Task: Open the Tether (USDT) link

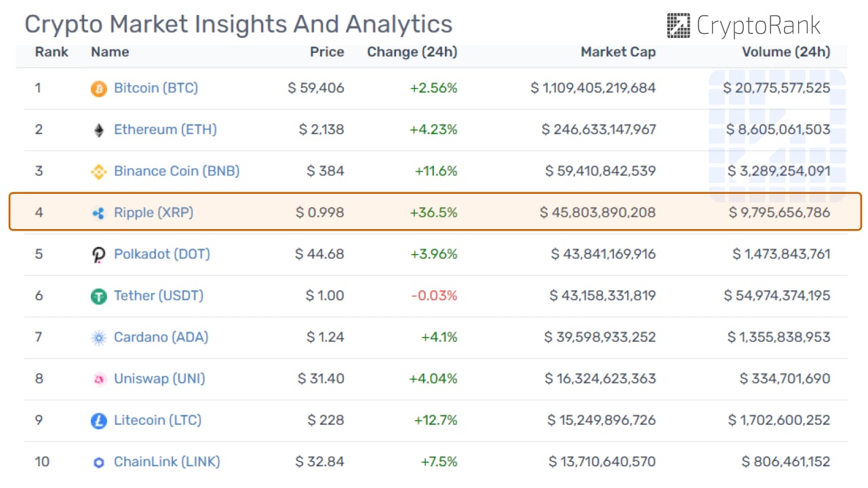Action: pyautogui.click(x=159, y=296)
